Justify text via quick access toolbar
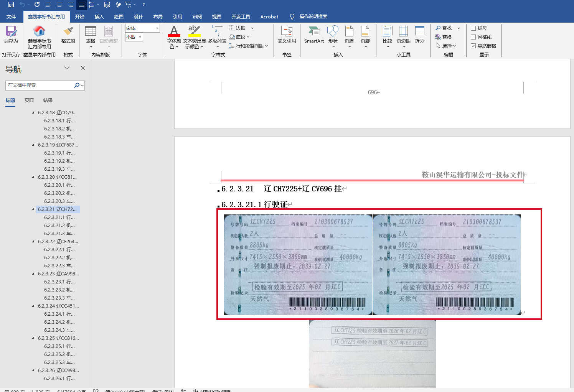Viewport: 574px width, 392px height. click(x=81, y=5)
